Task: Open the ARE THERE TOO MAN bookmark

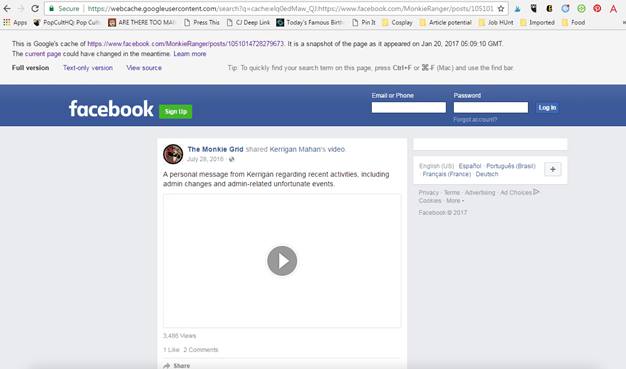Action: (x=142, y=22)
